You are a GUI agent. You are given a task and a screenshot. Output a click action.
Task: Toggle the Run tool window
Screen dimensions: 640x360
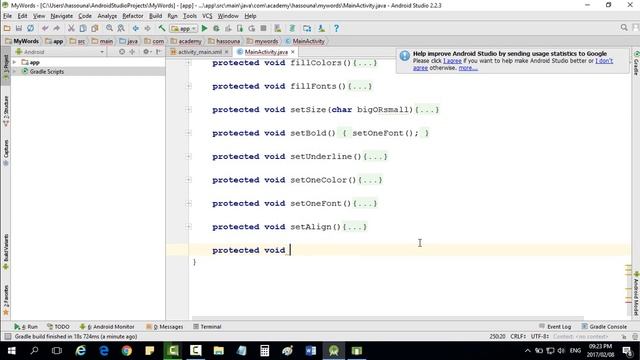point(26,327)
